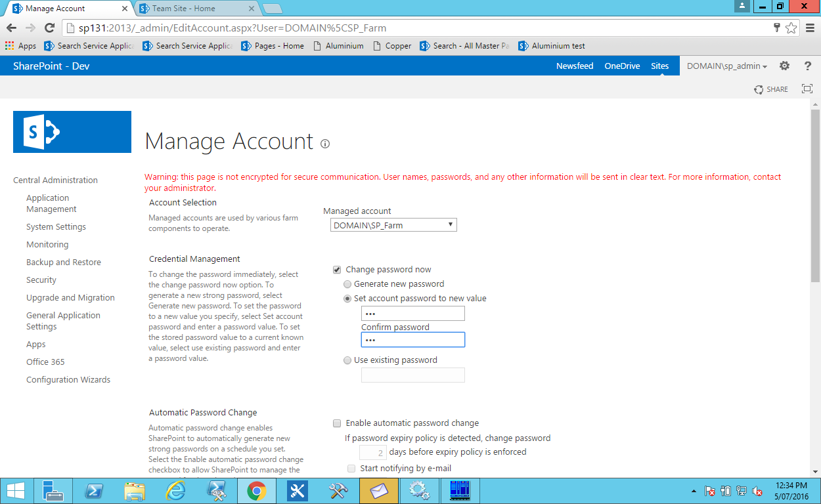This screenshot has width=821, height=504.
Task: Click the saved password key icon
Action: click(777, 28)
